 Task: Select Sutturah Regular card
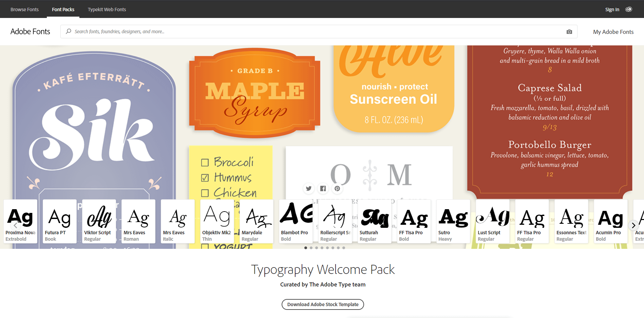(375, 221)
